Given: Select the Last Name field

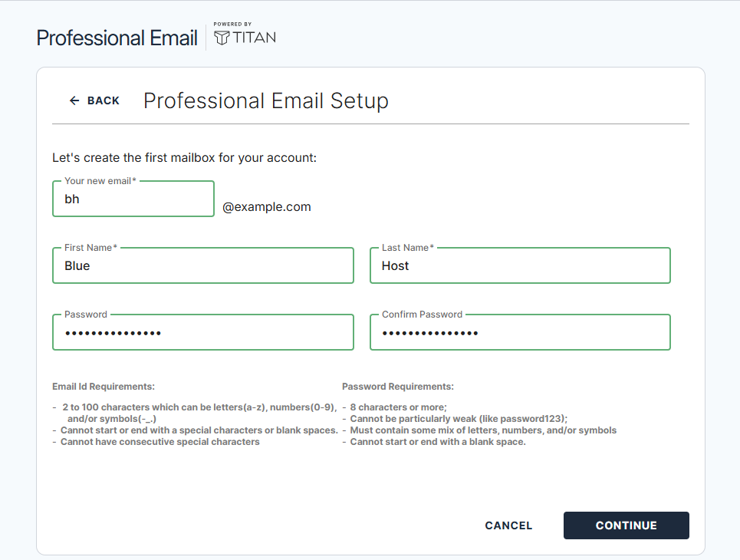Looking at the screenshot, I should point(520,265).
